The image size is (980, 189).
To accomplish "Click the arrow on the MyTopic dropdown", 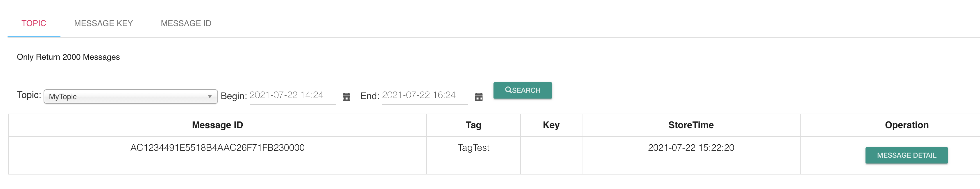I will pyautogui.click(x=210, y=97).
